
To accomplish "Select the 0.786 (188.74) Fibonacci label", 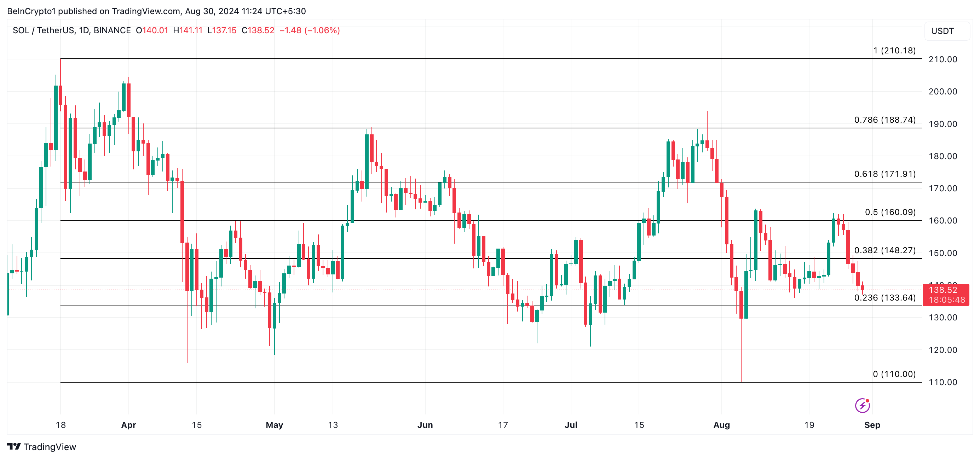I will click(x=885, y=120).
